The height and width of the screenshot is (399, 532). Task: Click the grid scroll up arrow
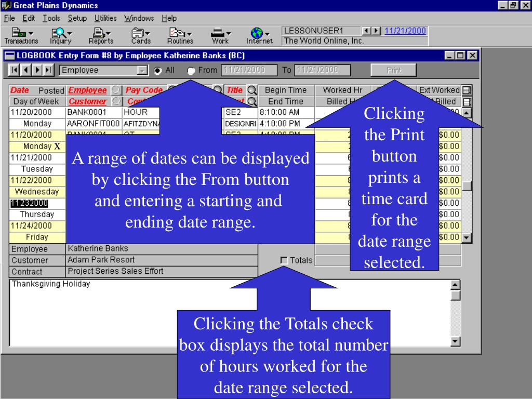click(x=467, y=113)
